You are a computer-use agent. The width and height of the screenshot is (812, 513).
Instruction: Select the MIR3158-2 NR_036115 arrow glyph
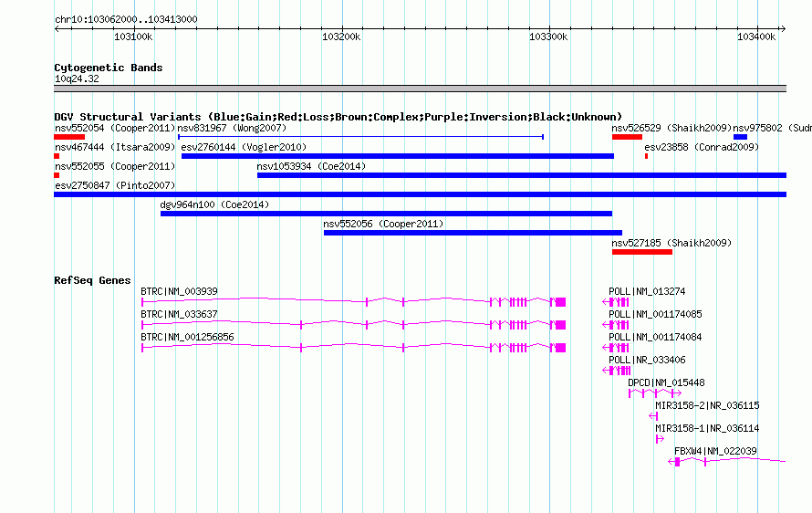(x=653, y=415)
